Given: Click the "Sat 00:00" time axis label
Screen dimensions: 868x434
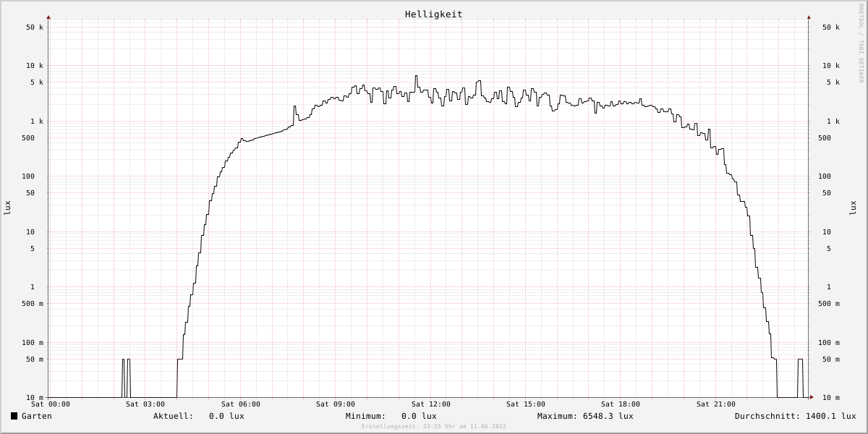Looking at the screenshot, I should point(51,404).
